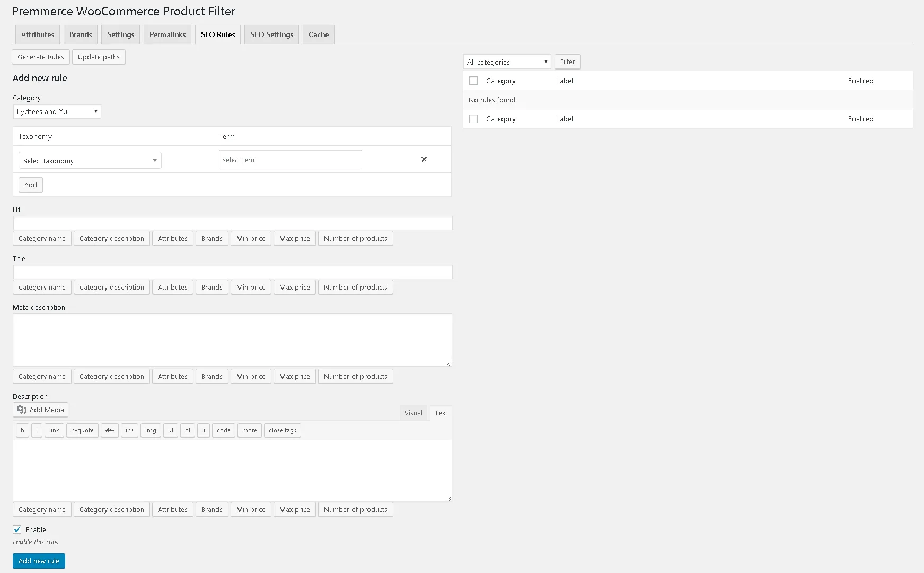Insert Category description under the H1 field

[x=112, y=239]
